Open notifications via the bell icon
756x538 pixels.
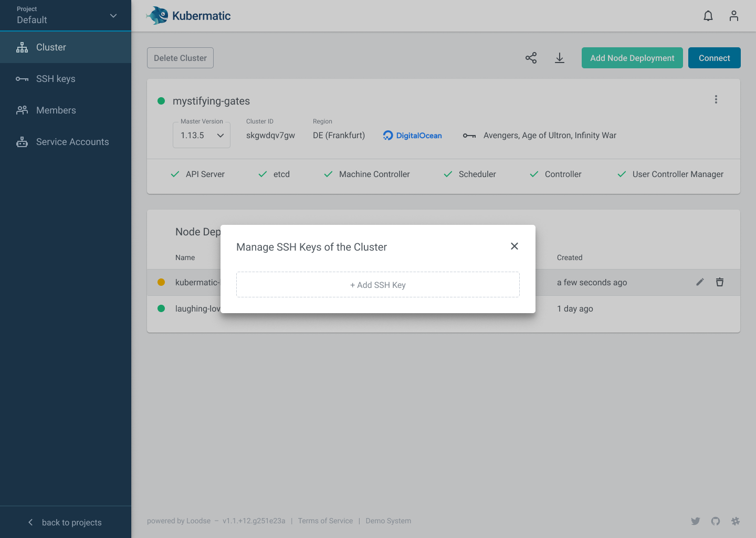point(708,16)
